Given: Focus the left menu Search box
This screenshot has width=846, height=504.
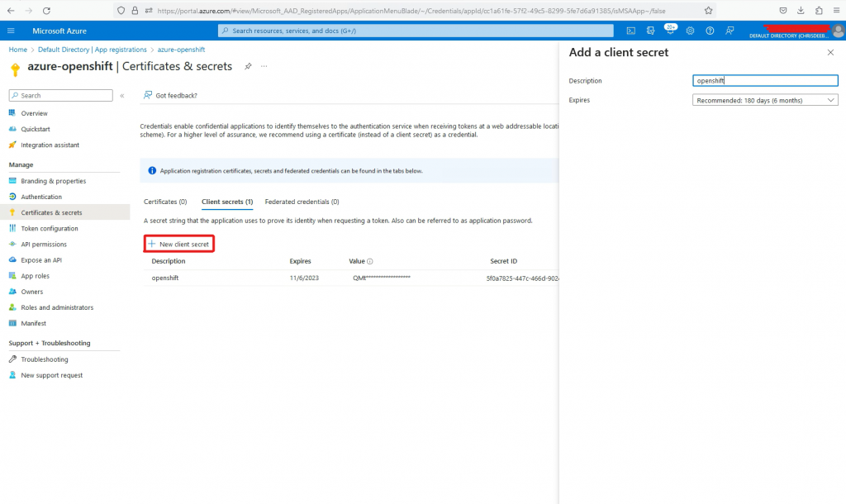Looking at the screenshot, I should point(61,96).
